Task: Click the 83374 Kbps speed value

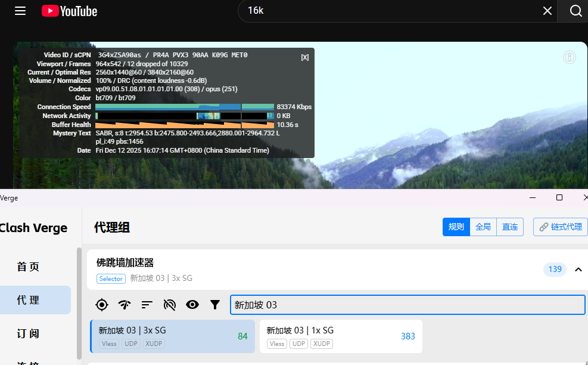Action: coord(294,107)
